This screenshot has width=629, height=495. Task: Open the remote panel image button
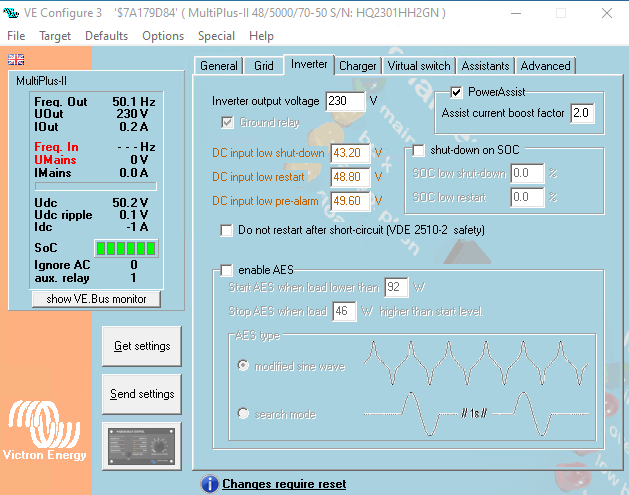[x=142, y=446]
